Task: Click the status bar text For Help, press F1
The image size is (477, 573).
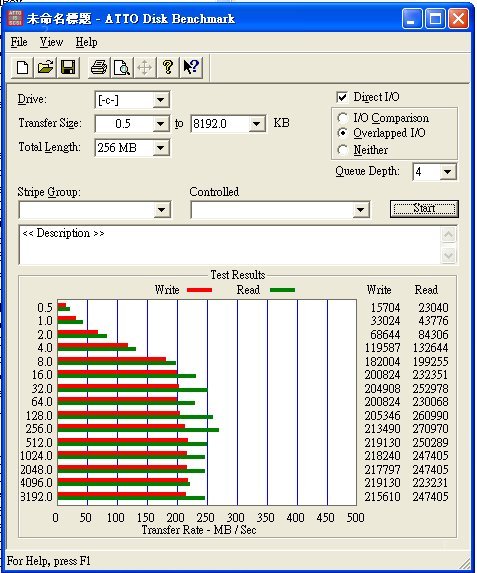Action: [x=49, y=561]
